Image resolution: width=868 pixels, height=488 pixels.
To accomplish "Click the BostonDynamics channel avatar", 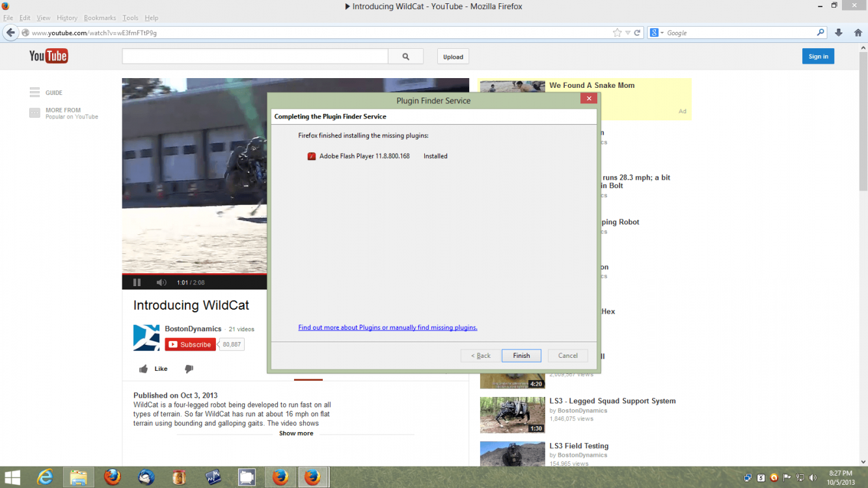I will point(146,337).
